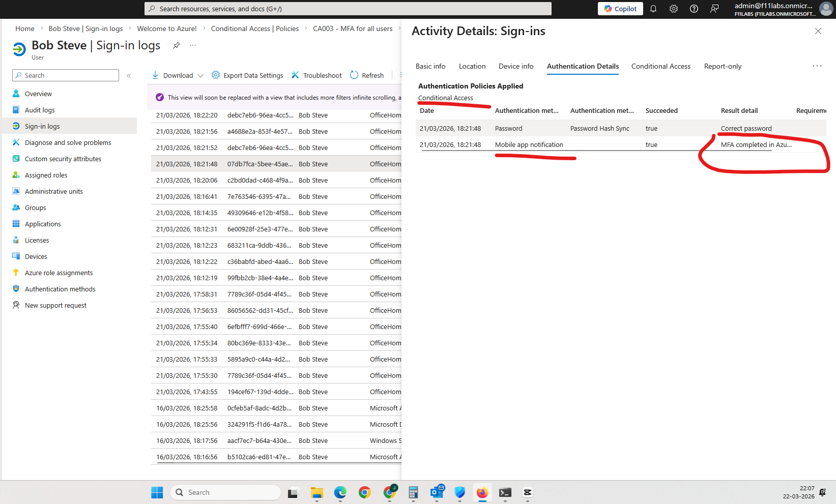This screenshot has height=504, width=836.
Task: Pin the Sign-in logs blade
Action: click(x=176, y=45)
